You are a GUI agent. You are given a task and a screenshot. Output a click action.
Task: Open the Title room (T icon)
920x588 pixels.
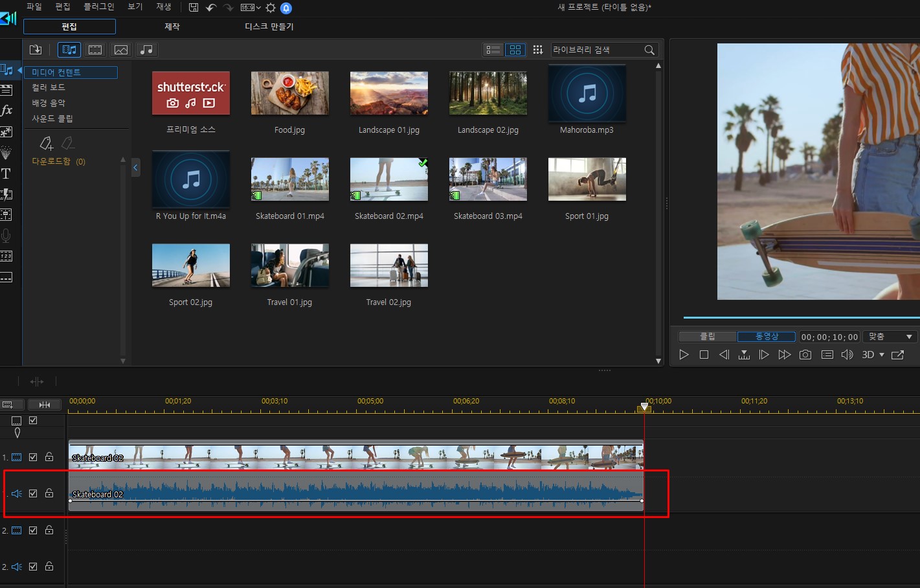tap(6, 174)
